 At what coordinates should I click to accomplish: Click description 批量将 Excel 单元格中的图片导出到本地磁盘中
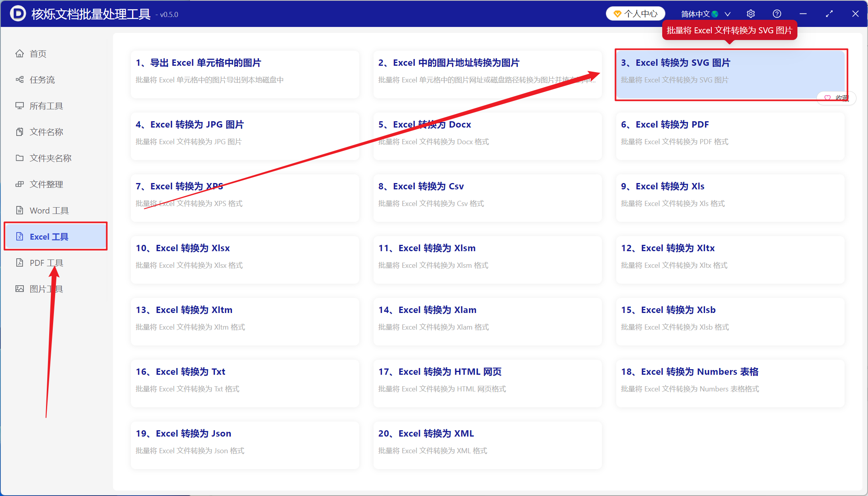(210, 80)
